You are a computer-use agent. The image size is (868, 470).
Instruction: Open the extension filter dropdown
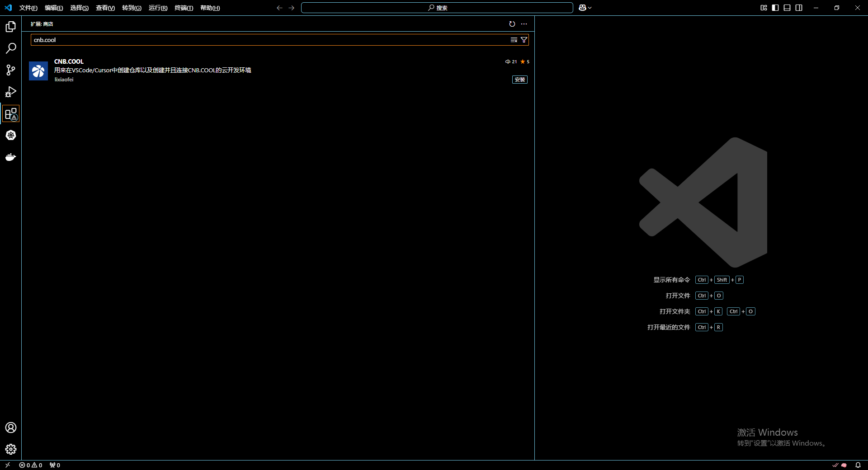524,40
